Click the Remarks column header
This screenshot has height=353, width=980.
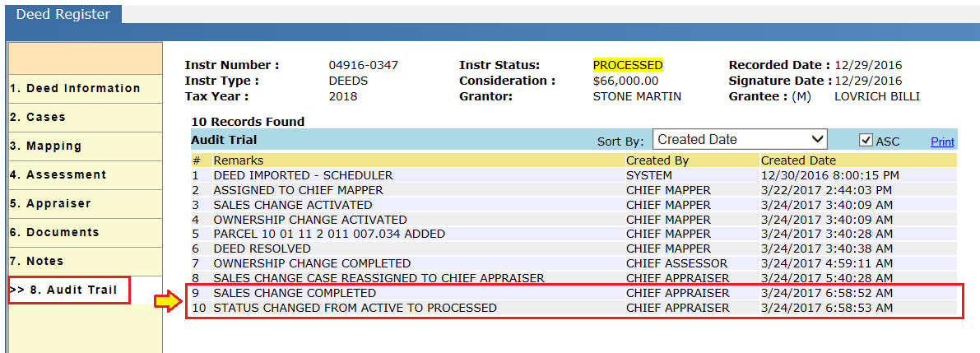pyautogui.click(x=238, y=160)
